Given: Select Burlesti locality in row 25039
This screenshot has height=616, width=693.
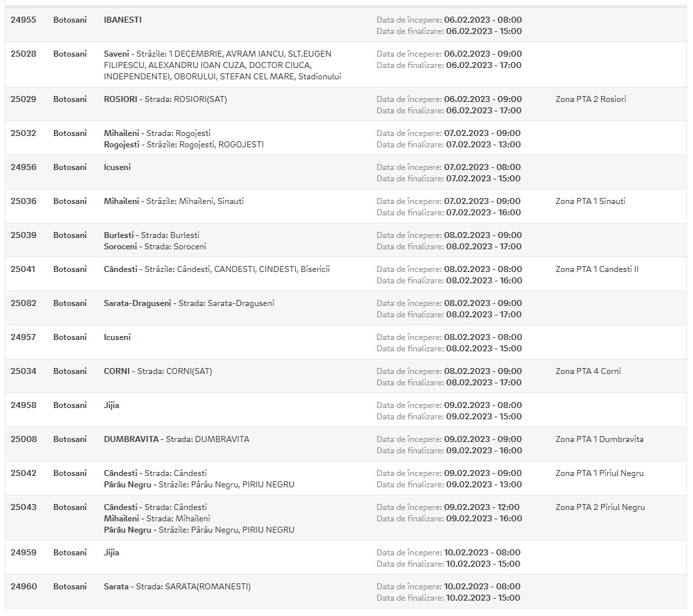Looking at the screenshot, I should coord(119,235).
